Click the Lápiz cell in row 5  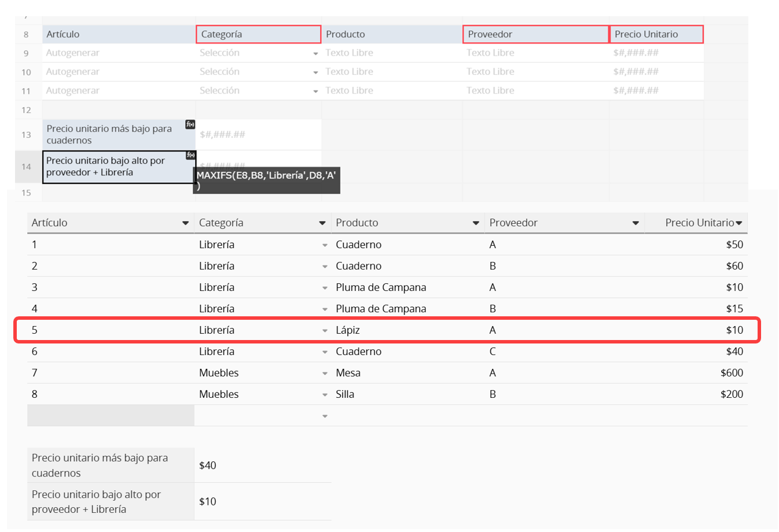coord(348,330)
